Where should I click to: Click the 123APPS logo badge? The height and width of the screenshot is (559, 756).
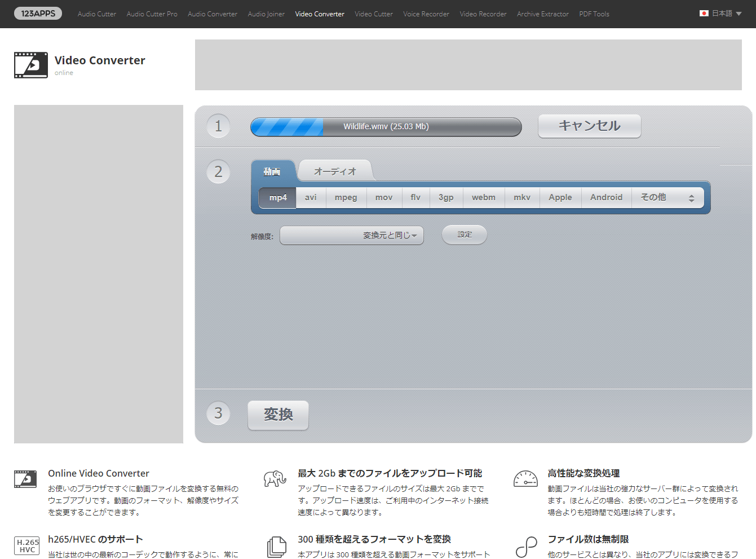click(x=38, y=14)
